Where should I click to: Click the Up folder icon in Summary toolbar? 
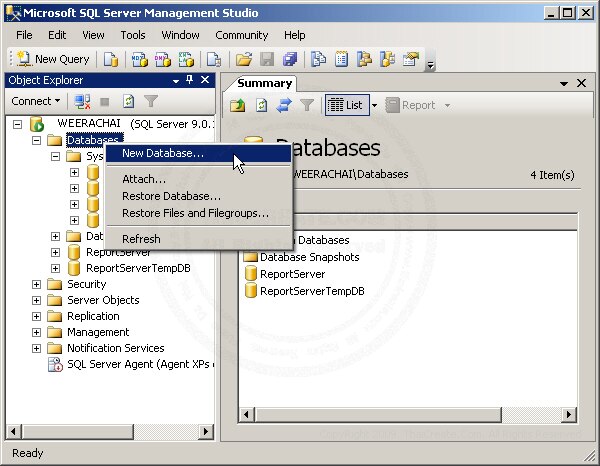pos(238,105)
